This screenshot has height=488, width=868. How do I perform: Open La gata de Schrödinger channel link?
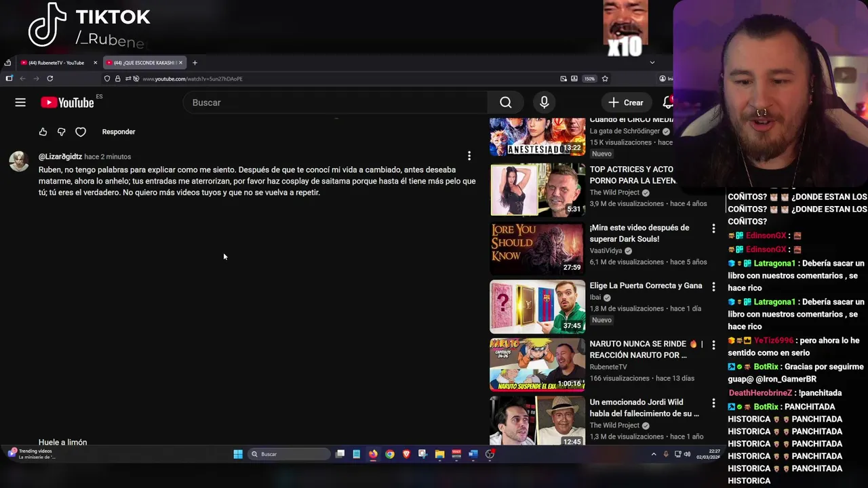[x=625, y=131]
